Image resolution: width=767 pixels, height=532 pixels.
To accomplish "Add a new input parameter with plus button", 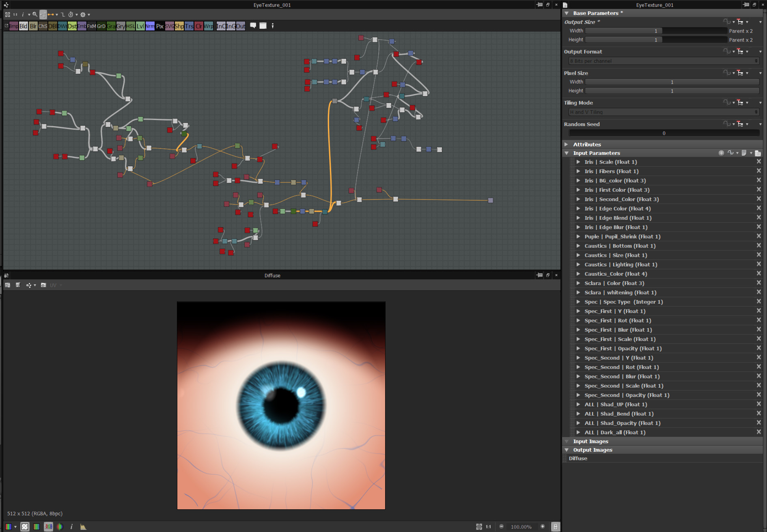I will point(721,153).
